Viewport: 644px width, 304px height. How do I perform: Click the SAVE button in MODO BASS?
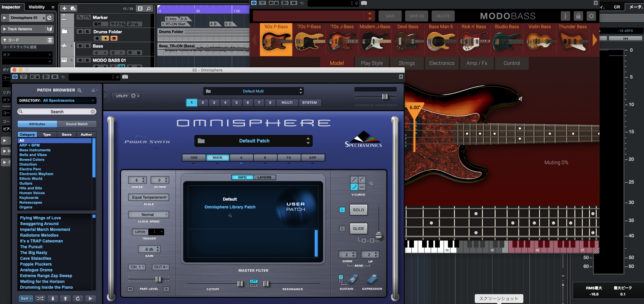pos(390,16)
